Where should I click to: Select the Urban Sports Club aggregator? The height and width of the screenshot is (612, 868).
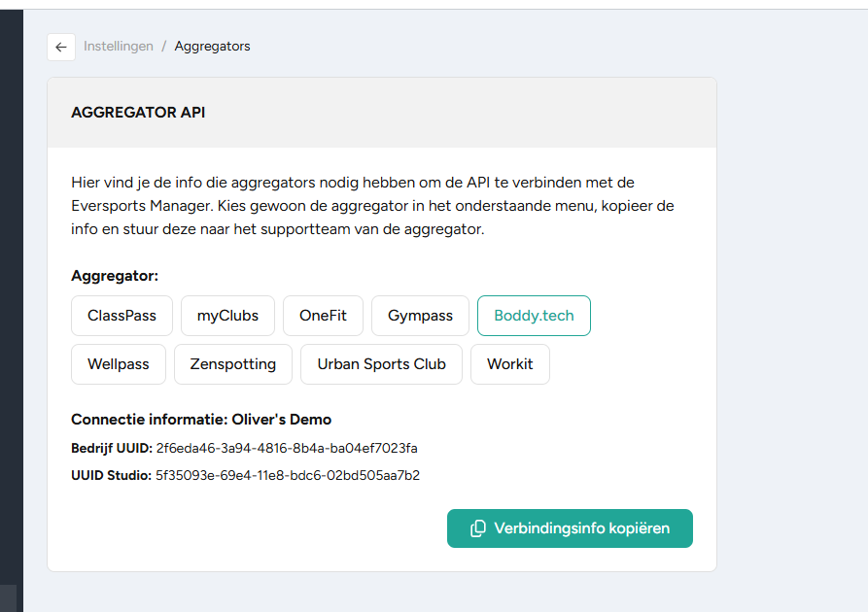(381, 364)
